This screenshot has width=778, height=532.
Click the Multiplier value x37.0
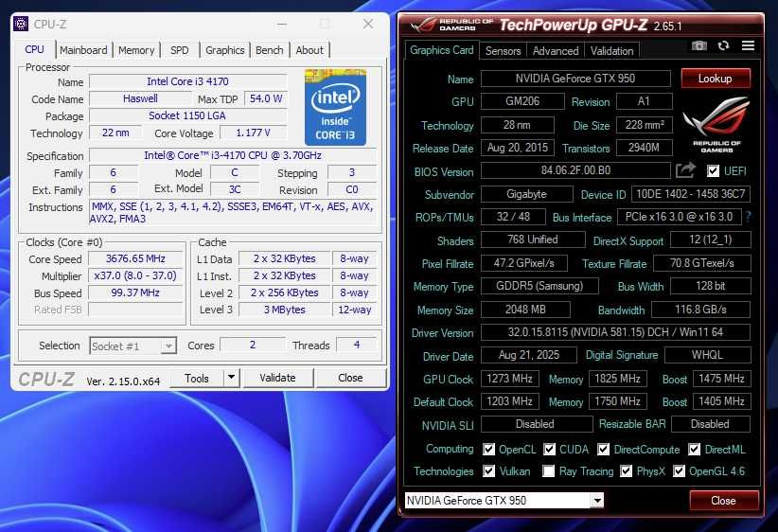point(135,275)
